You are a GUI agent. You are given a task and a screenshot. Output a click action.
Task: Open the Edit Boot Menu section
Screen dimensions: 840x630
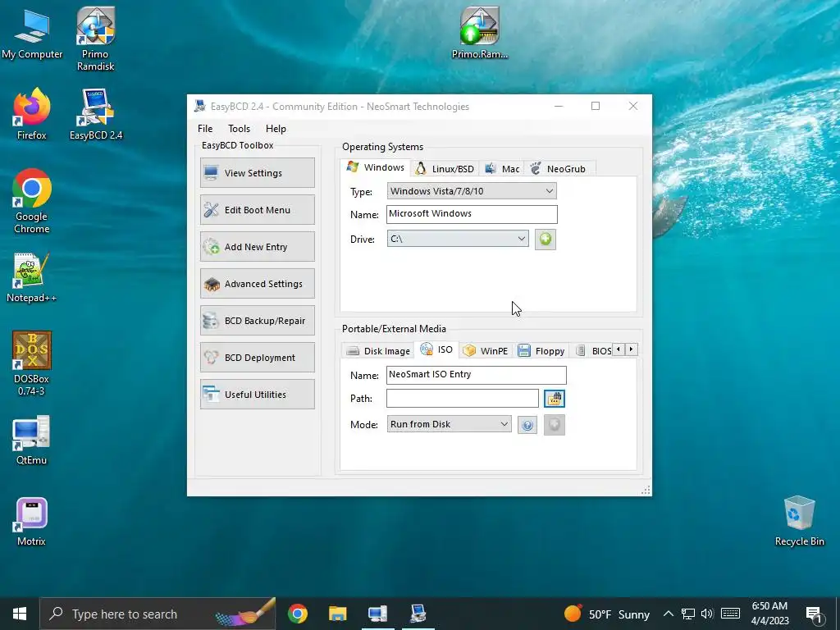coord(257,209)
